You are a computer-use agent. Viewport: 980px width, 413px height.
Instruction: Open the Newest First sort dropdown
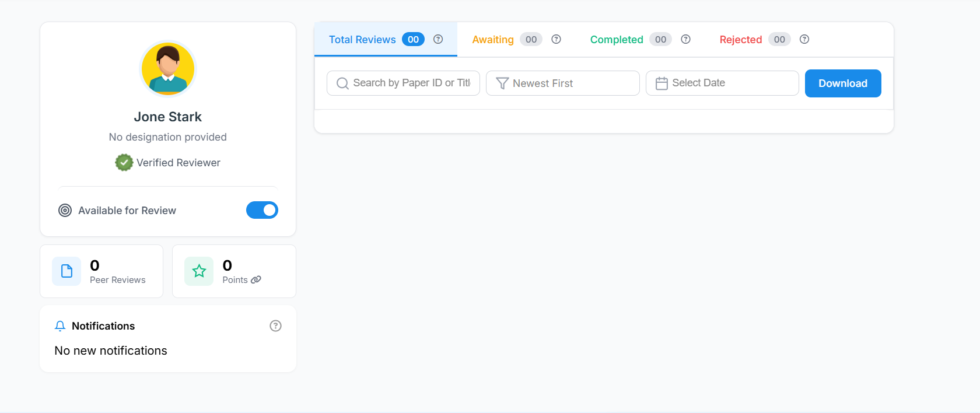point(562,83)
